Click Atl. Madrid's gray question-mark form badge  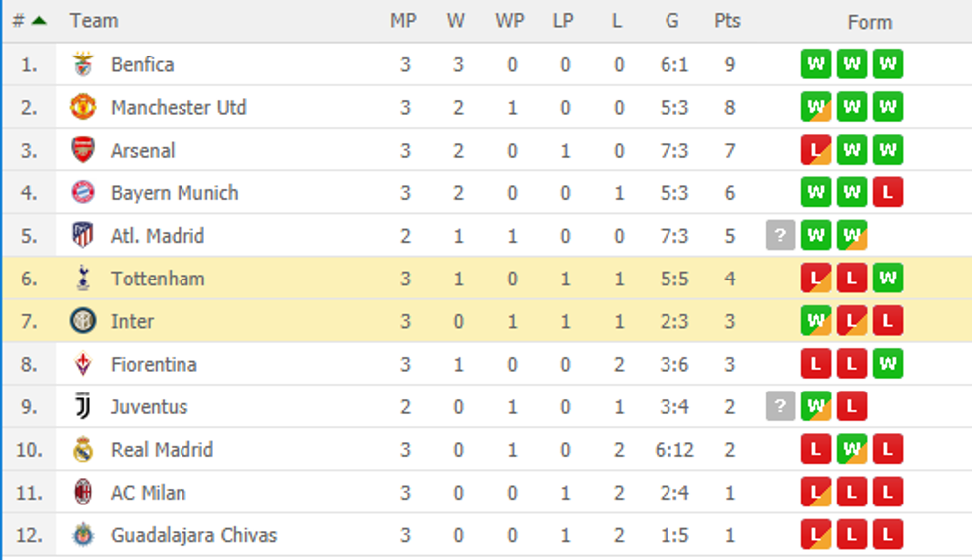pos(781,236)
